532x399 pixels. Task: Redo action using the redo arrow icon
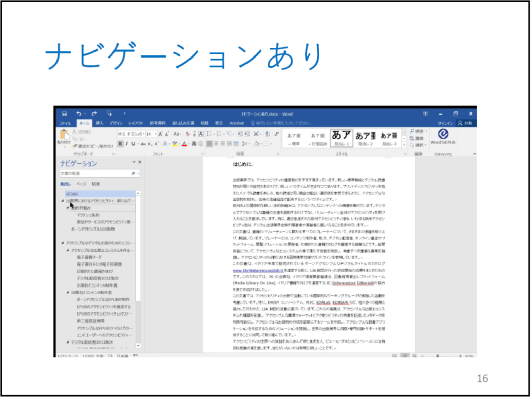94,113
